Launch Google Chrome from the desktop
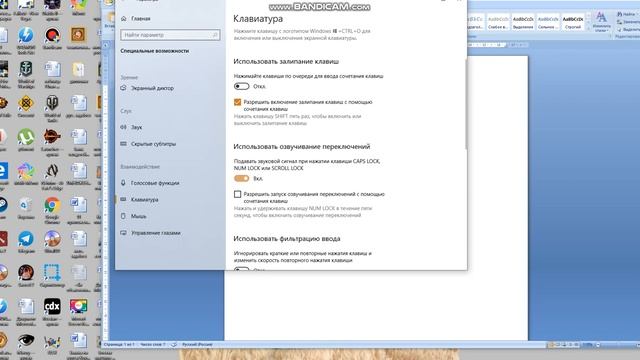This screenshot has height=360, width=640. tap(52, 205)
